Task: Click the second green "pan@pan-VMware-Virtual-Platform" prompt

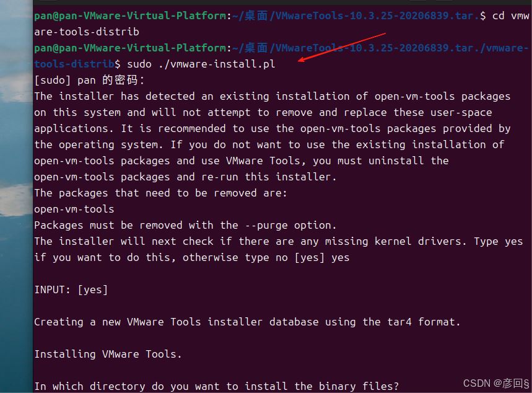Action: [x=130, y=48]
